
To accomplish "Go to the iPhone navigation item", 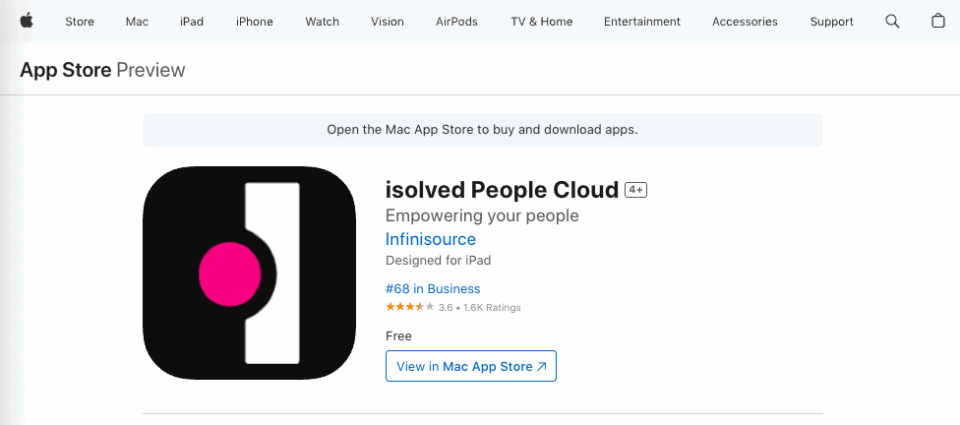I will click(254, 21).
